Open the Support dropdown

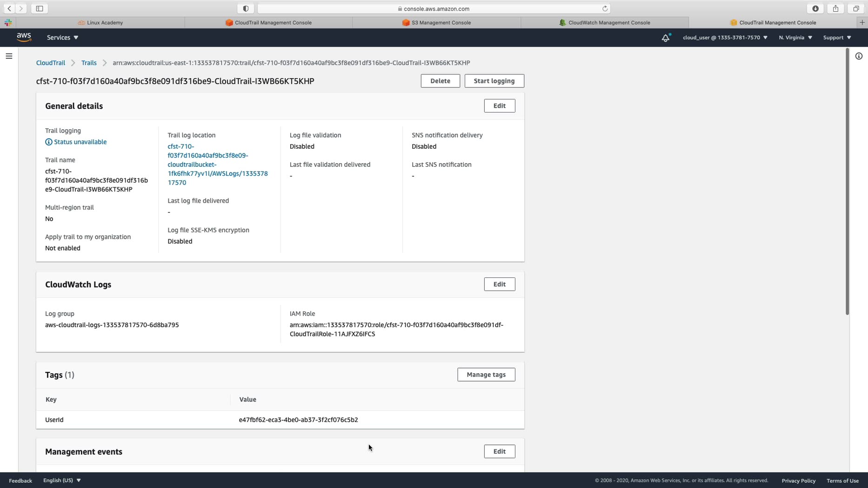pos(837,38)
